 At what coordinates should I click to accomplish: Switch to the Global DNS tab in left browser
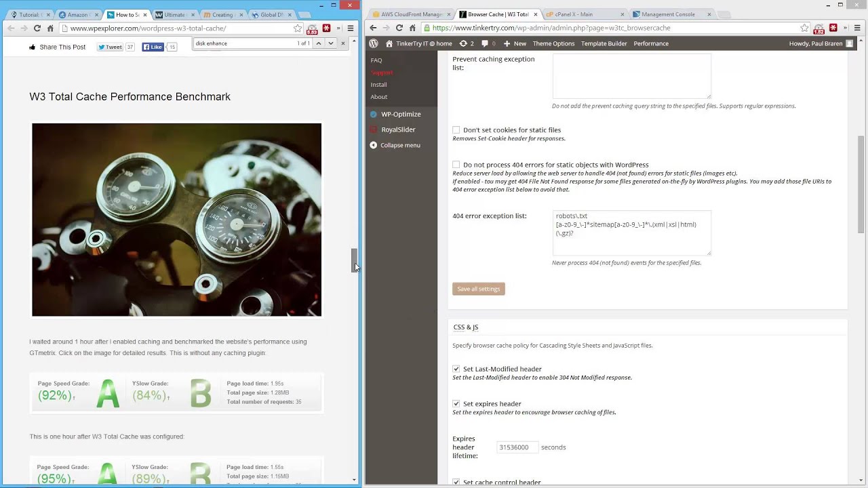271,14
